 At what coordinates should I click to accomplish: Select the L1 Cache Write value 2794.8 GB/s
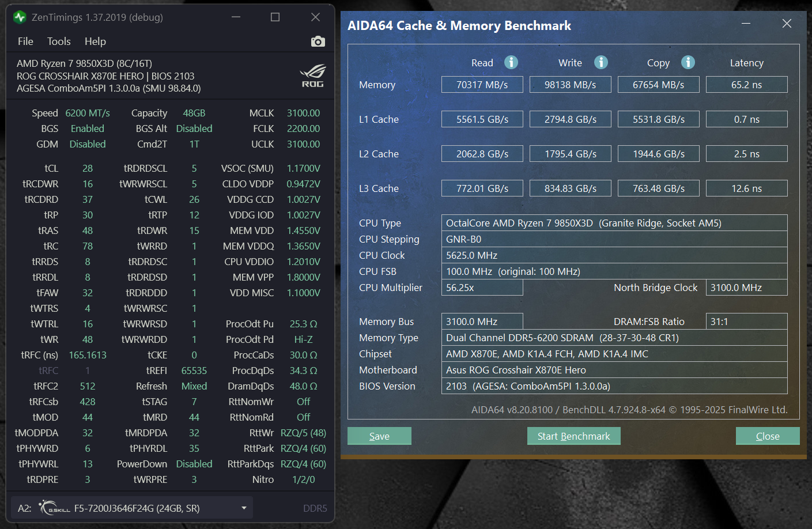(571, 119)
